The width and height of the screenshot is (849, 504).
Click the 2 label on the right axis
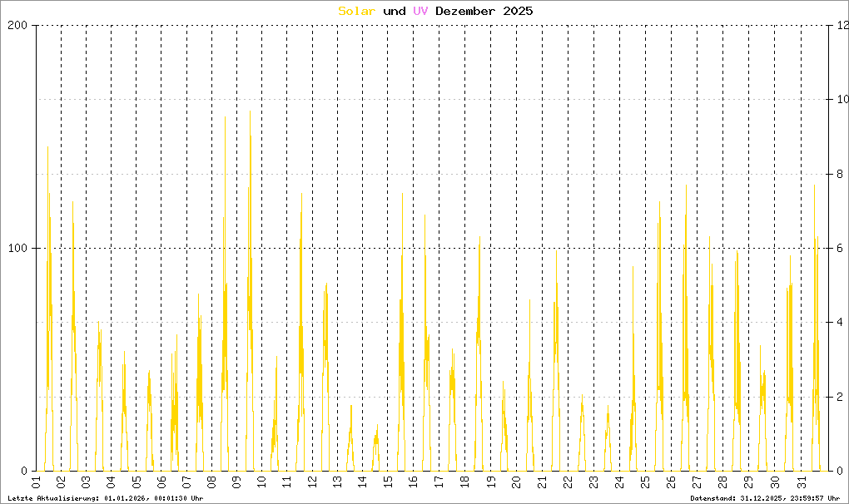coord(841,397)
